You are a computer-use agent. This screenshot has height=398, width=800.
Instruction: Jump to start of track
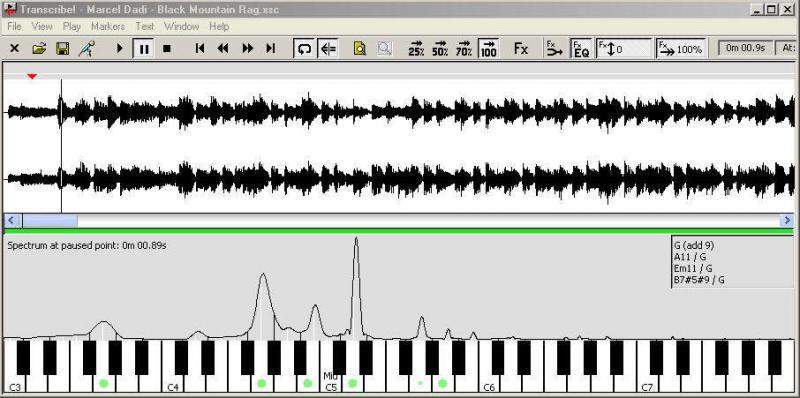pos(200,48)
